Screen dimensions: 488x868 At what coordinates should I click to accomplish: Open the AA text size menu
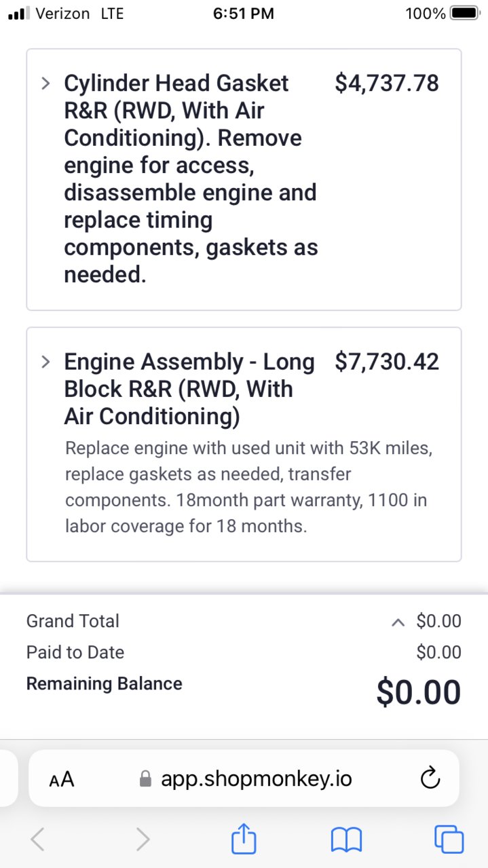pyautogui.click(x=62, y=779)
